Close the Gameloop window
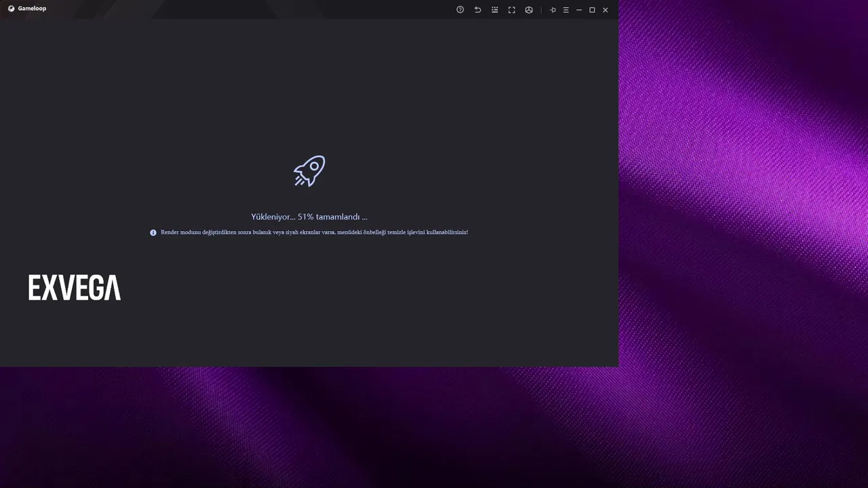868x488 pixels. coord(606,9)
